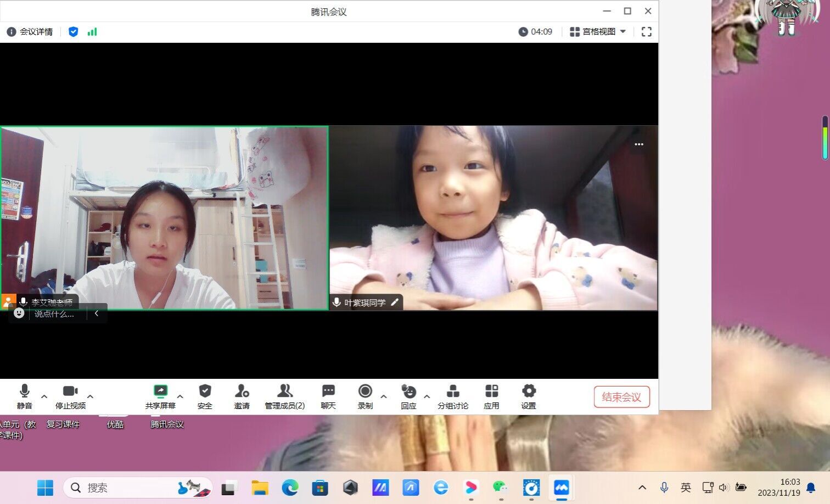
Task: Open the 宫格视图 layout dropdown
Action: tap(598, 32)
